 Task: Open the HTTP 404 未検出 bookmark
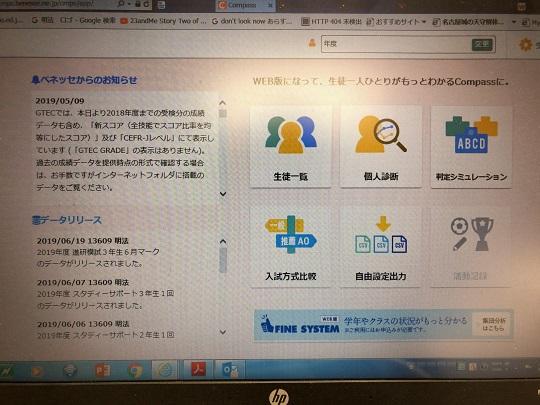point(332,22)
